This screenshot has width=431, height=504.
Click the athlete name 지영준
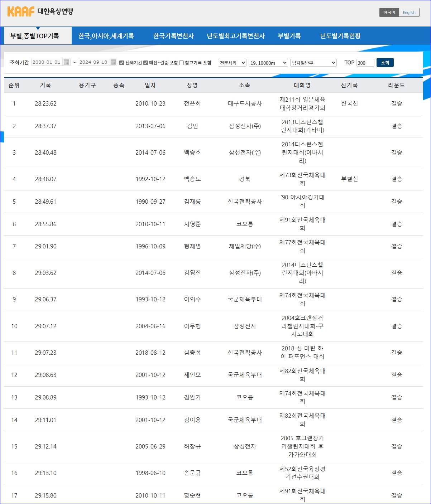point(192,224)
